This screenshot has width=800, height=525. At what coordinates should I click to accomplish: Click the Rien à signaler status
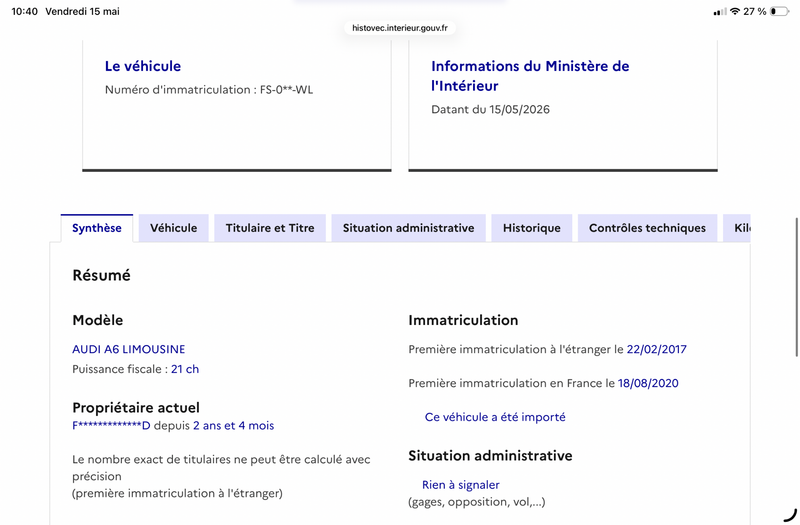pos(460,485)
